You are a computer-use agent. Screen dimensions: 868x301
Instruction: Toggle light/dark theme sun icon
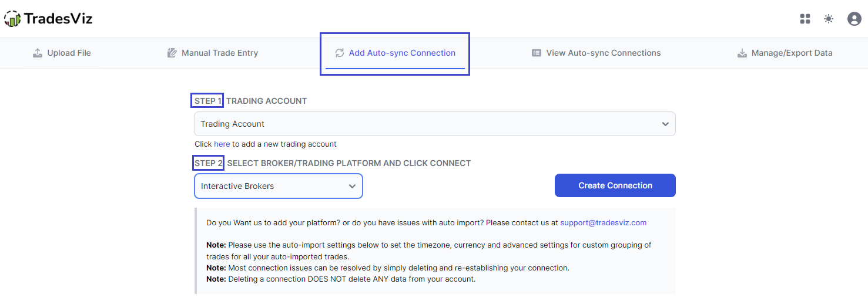click(829, 19)
